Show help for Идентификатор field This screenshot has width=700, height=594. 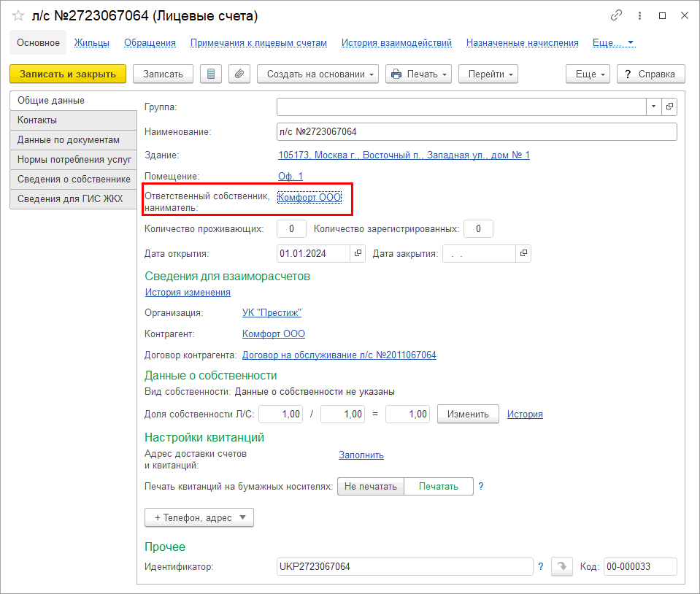coord(541,566)
